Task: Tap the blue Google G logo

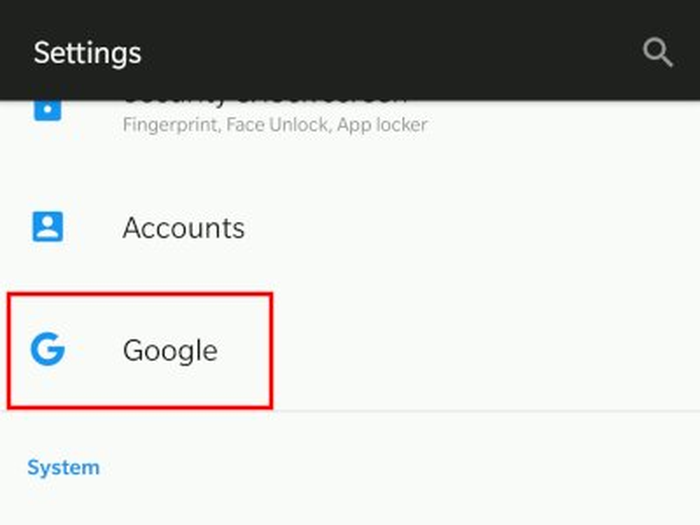Action: (x=47, y=349)
